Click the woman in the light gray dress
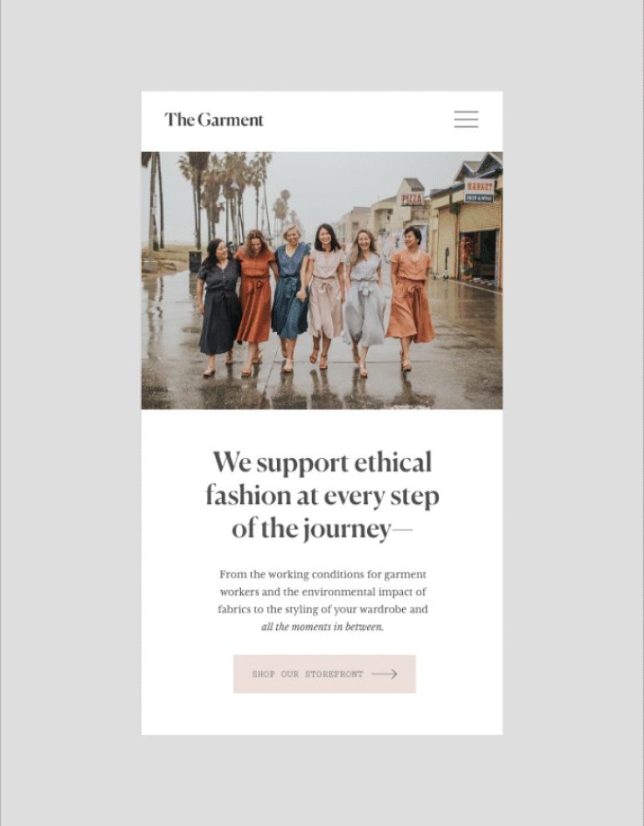The width and height of the screenshot is (644, 826). 365,301
